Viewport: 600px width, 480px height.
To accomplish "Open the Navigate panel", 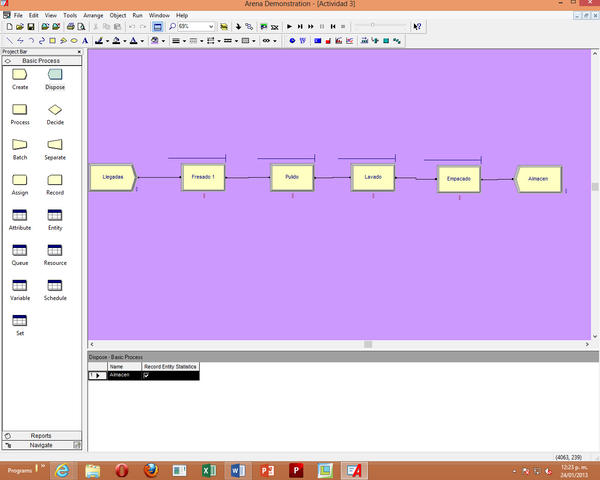I will click(x=42, y=445).
